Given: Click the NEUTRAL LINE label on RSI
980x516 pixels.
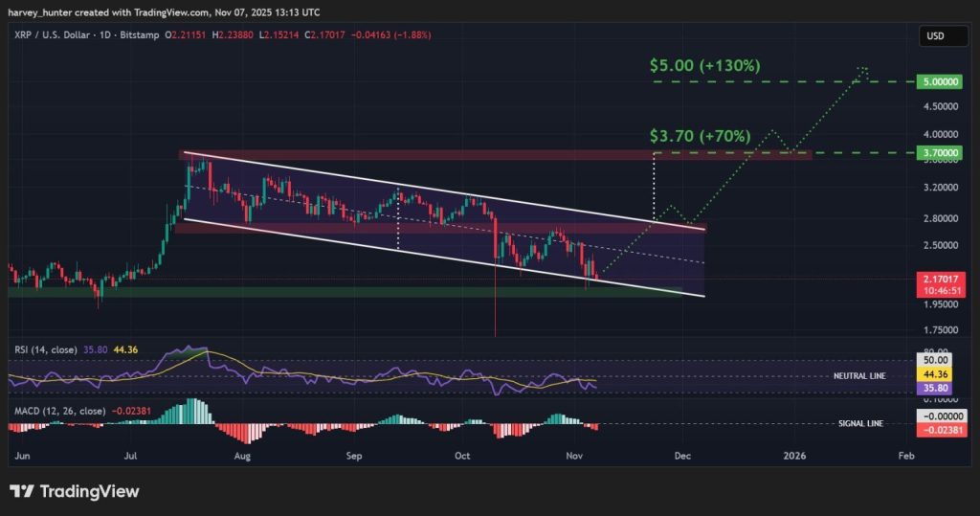Looking at the screenshot, I should [x=857, y=377].
